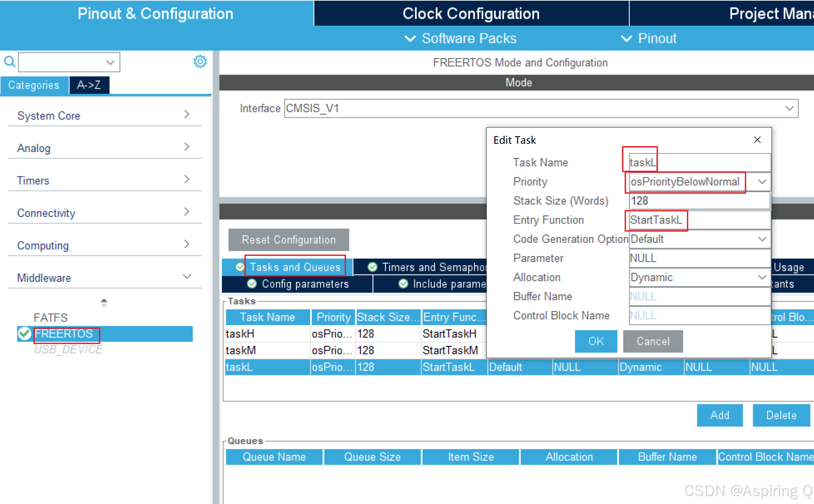Open the gear settings icon
The height and width of the screenshot is (504, 814).
point(200,62)
